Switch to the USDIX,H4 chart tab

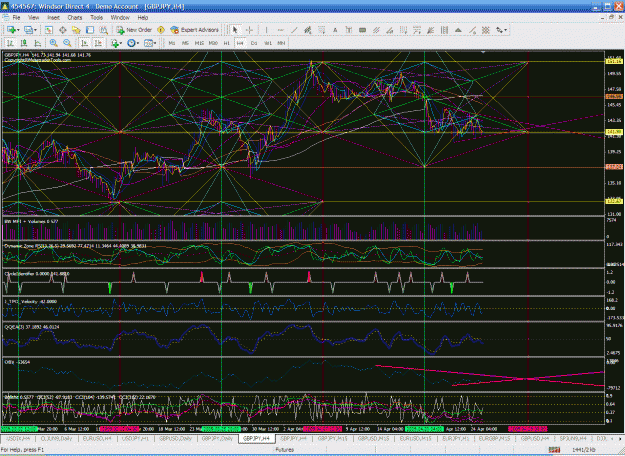pyautogui.click(x=18, y=438)
